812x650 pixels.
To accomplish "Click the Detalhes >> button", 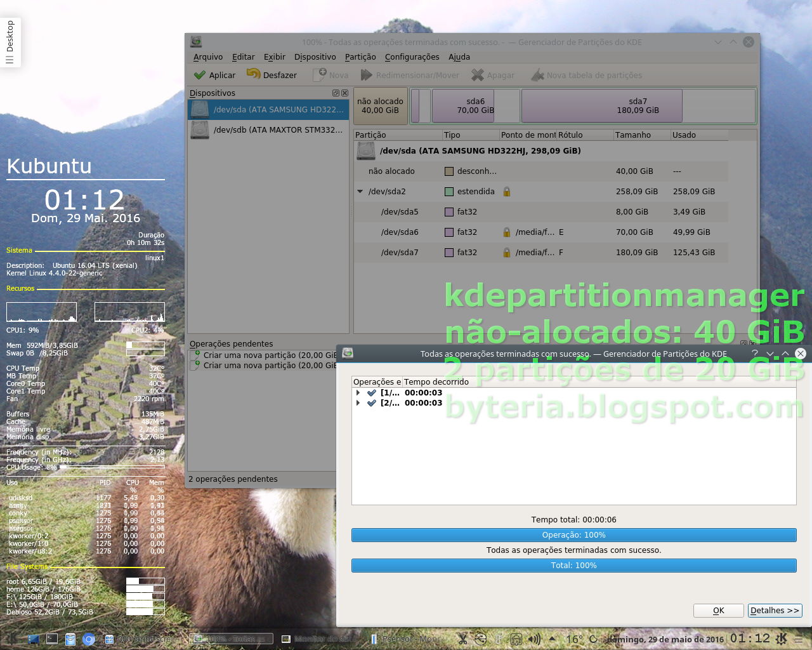I will click(x=775, y=610).
